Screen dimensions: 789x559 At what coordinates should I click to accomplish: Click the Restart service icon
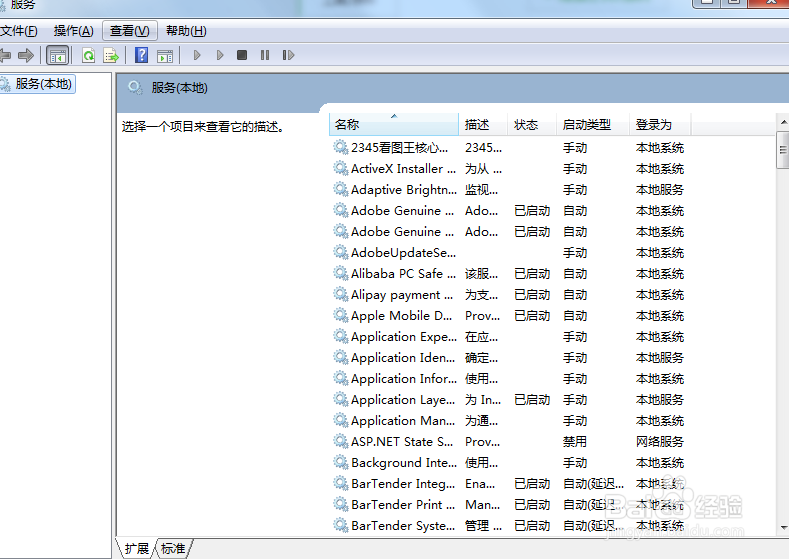288,55
